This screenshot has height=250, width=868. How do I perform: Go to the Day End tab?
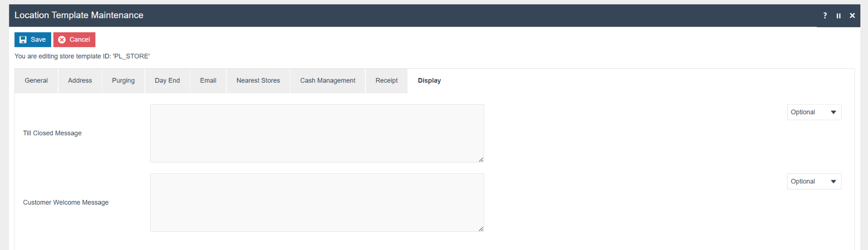pyautogui.click(x=167, y=81)
